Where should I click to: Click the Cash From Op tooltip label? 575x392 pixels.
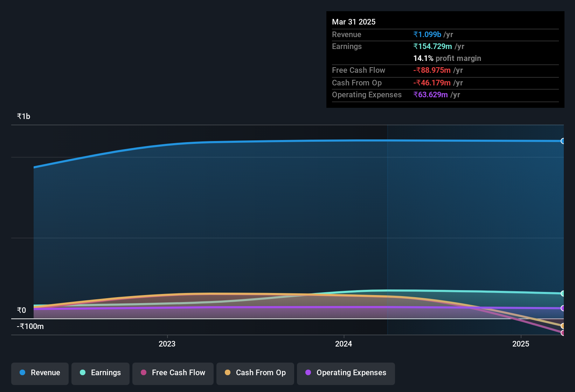(357, 83)
